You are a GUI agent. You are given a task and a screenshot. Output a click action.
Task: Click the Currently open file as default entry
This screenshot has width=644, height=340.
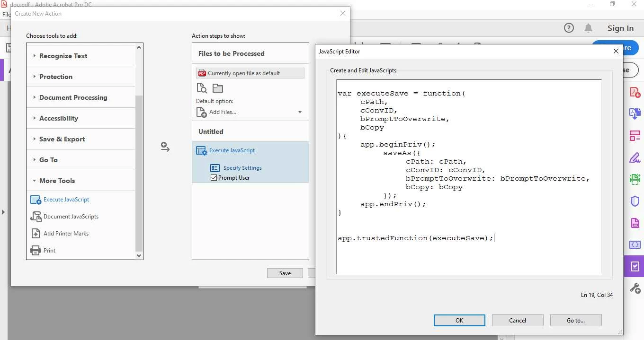tap(250, 73)
